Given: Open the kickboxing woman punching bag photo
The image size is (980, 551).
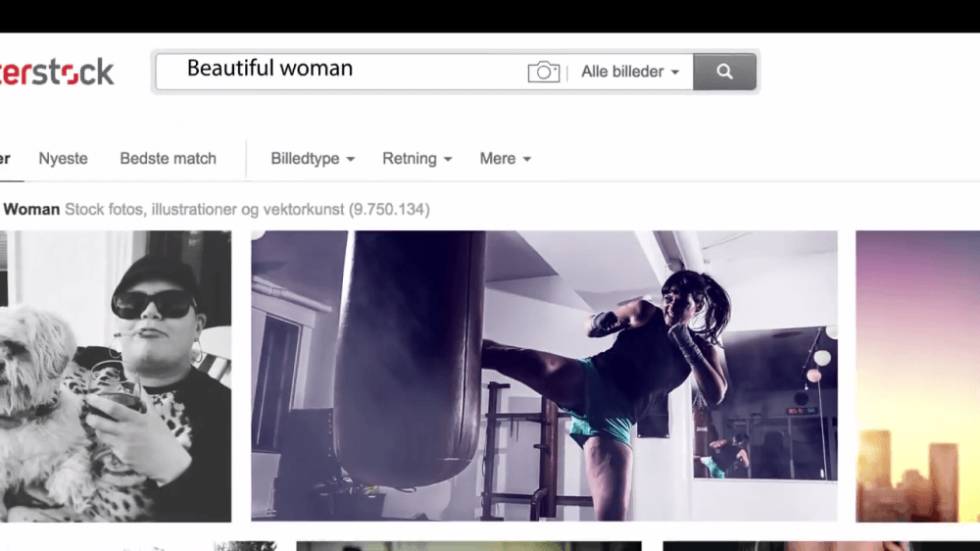Looking at the screenshot, I should (x=544, y=376).
